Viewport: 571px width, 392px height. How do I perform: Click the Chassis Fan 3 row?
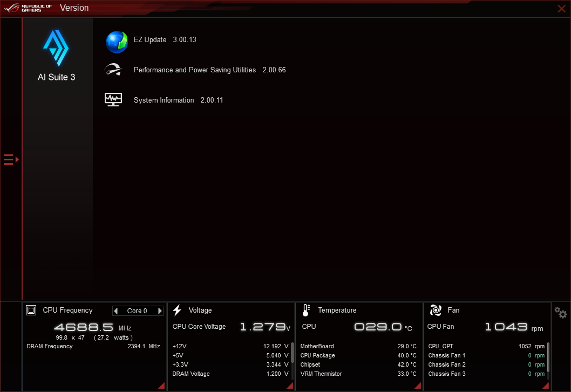[x=486, y=374]
